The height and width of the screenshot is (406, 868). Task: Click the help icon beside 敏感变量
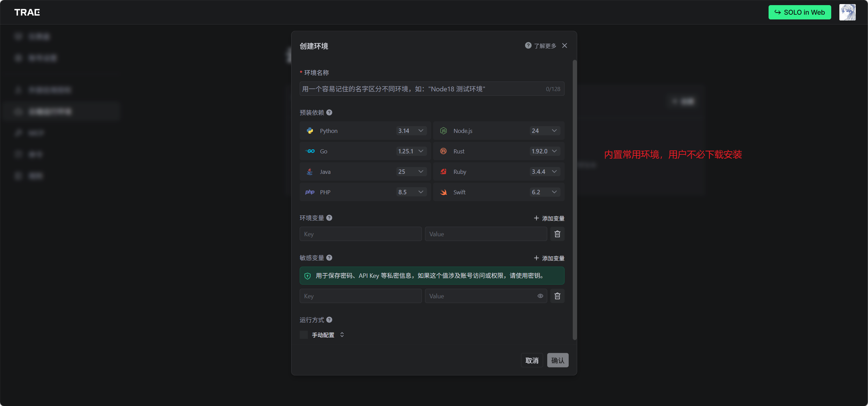pos(329,258)
